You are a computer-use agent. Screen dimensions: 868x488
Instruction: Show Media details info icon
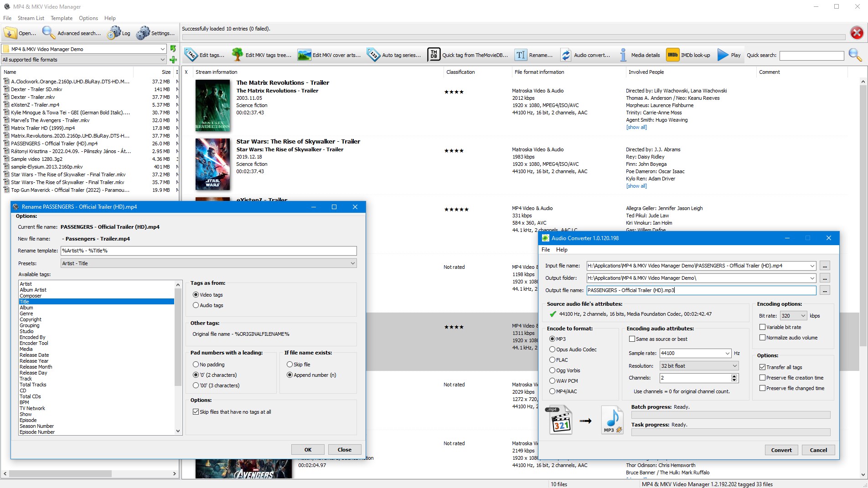623,55
